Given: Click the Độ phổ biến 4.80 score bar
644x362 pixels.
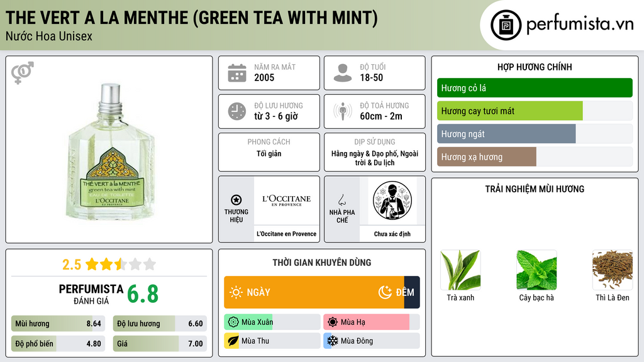Looking at the screenshot, I should pyautogui.click(x=58, y=344).
